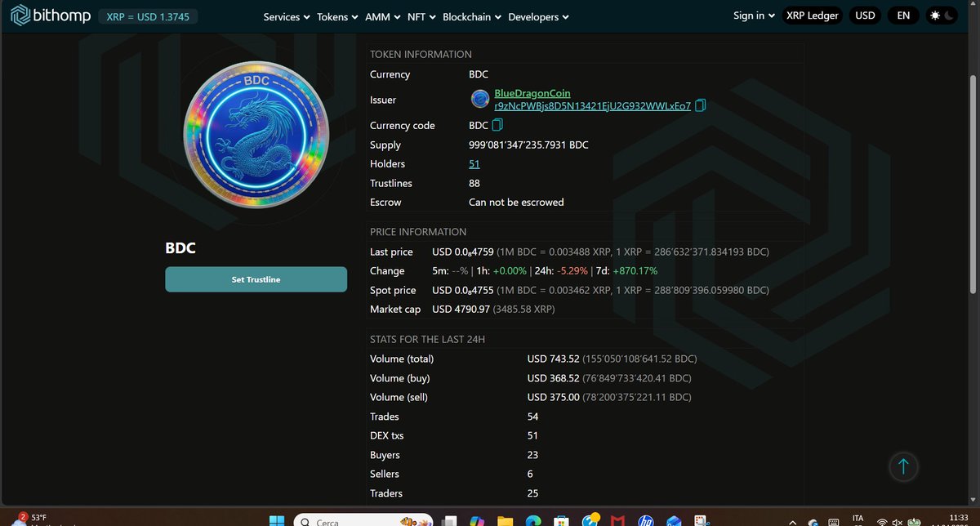Image resolution: width=980 pixels, height=526 pixels.
Task: Change the EN language selector
Action: (x=903, y=16)
